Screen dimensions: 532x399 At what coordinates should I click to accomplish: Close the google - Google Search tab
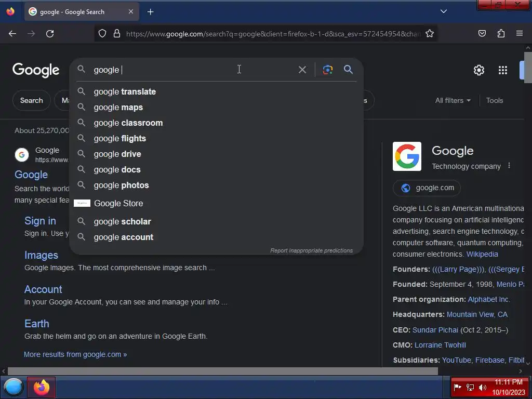pos(130,11)
